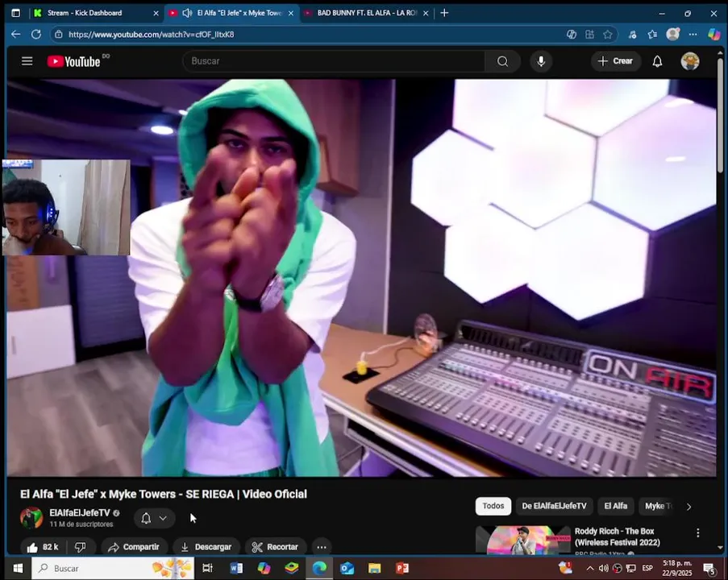The image size is (728, 580).
Task: Click the address bar URL
Action: pyautogui.click(x=152, y=35)
